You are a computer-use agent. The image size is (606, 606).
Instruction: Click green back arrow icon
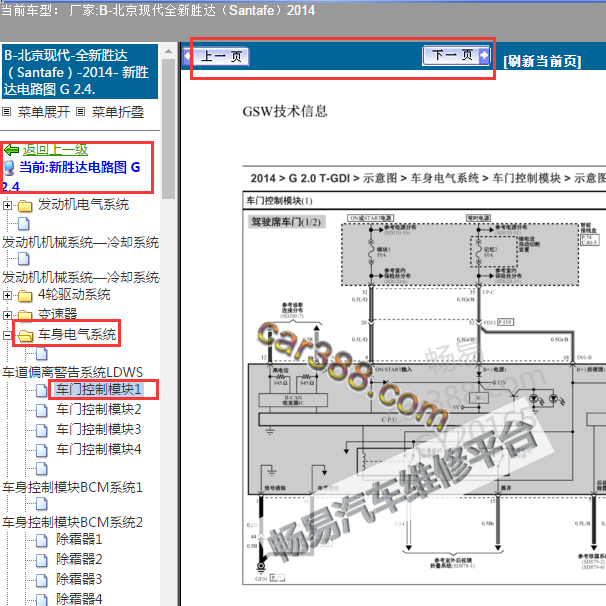coord(11,150)
